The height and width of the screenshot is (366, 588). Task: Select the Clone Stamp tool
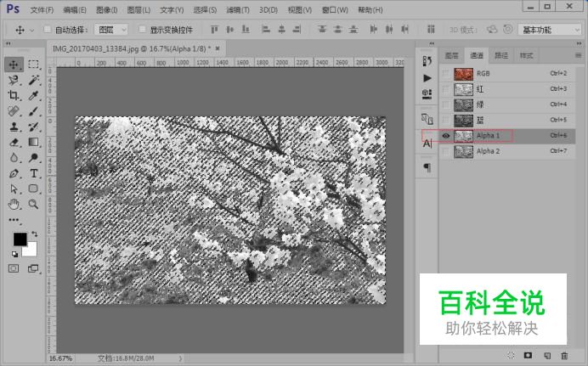[x=14, y=127]
